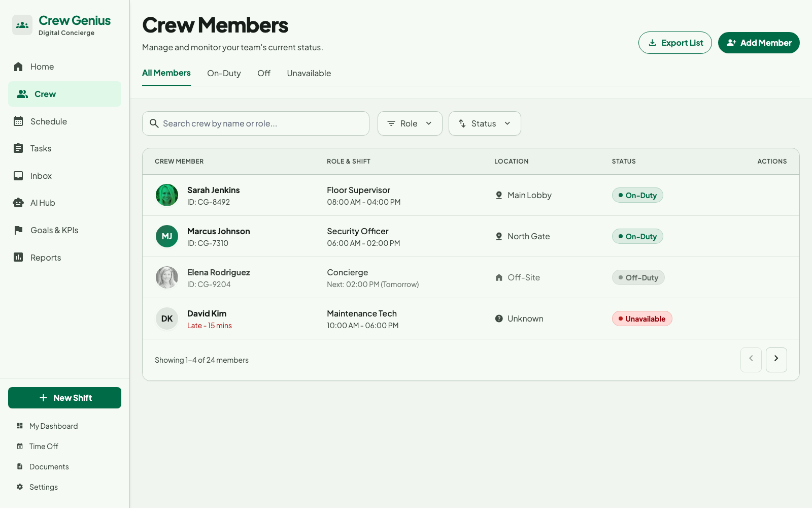The image size is (812, 508).
Task: Click the search magnifier icon
Action: coord(154,123)
